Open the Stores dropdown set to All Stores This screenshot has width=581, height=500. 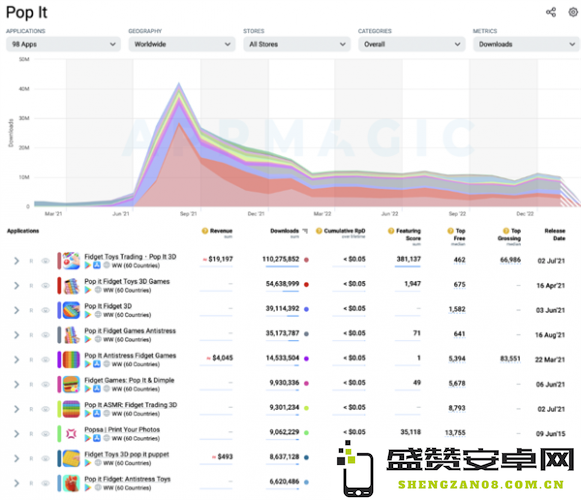pyautogui.click(x=297, y=44)
